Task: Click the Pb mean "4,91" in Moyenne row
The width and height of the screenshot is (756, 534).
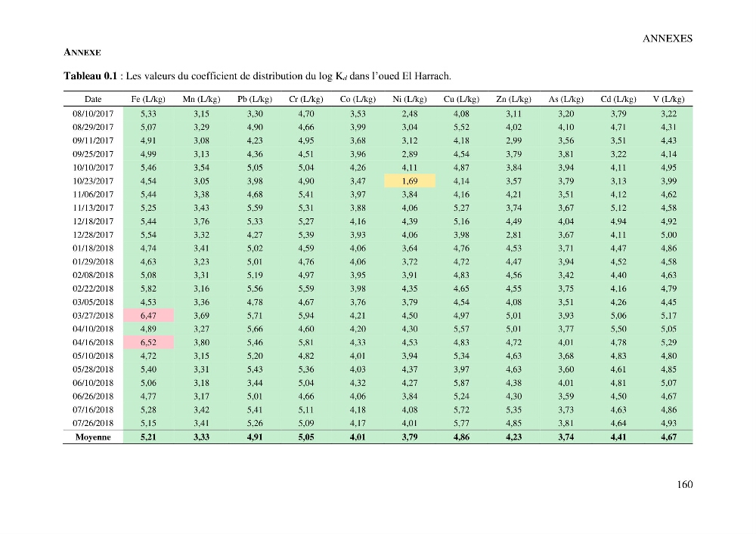Action: click(x=255, y=437)
